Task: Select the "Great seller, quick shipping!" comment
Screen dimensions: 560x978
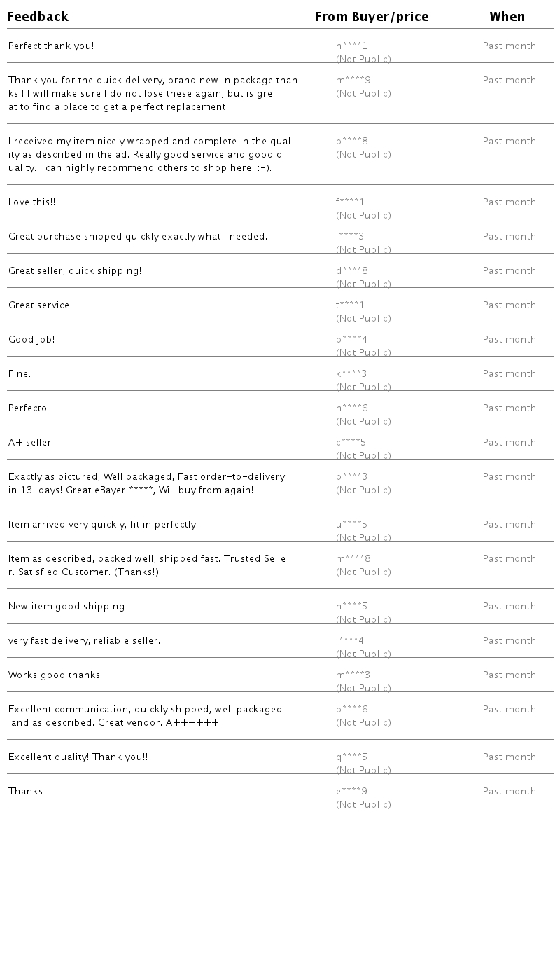Action: click(x=75, y=271)
